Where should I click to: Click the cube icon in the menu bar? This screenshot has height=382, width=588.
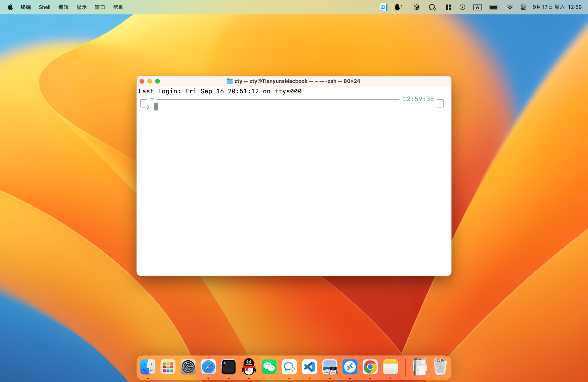416,7
